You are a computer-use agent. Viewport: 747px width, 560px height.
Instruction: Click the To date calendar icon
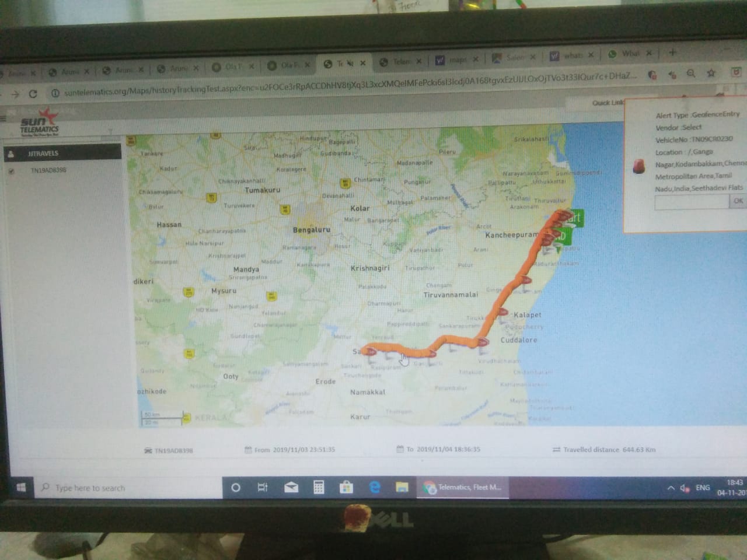(400, 449)
